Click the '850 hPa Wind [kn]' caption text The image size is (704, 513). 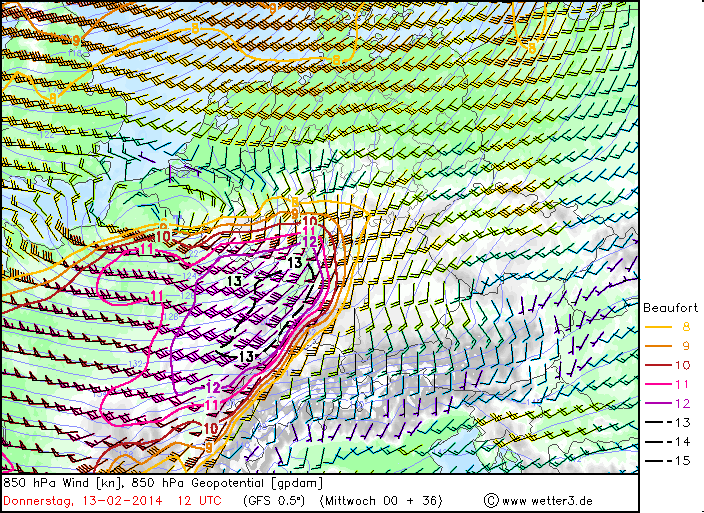[63, 483]
